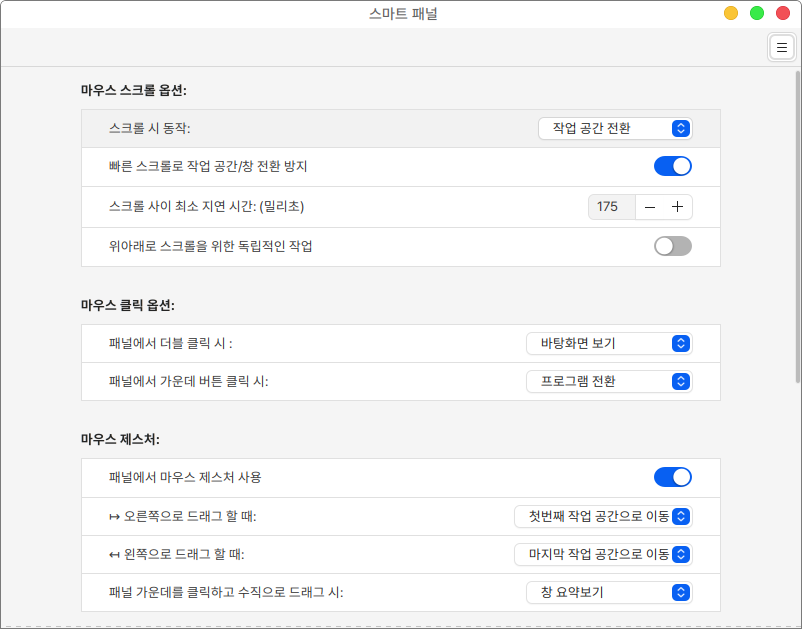
Task: Open the 프로그램 전환 dropdown
Action: pos(608,381)
